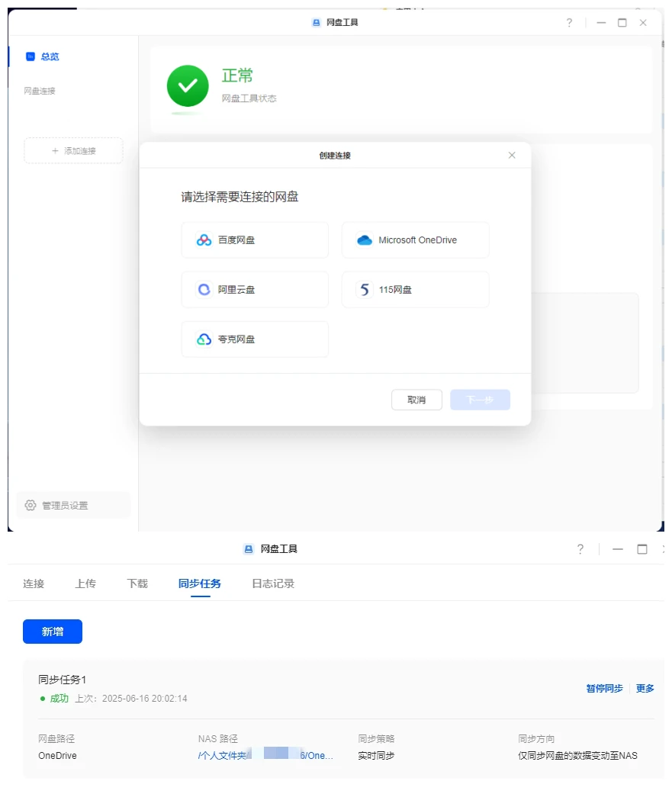This screenshot has height=794, width=672.
Task: Click the 添加连接 button in sidebar
Action: [x=73, y=151]
